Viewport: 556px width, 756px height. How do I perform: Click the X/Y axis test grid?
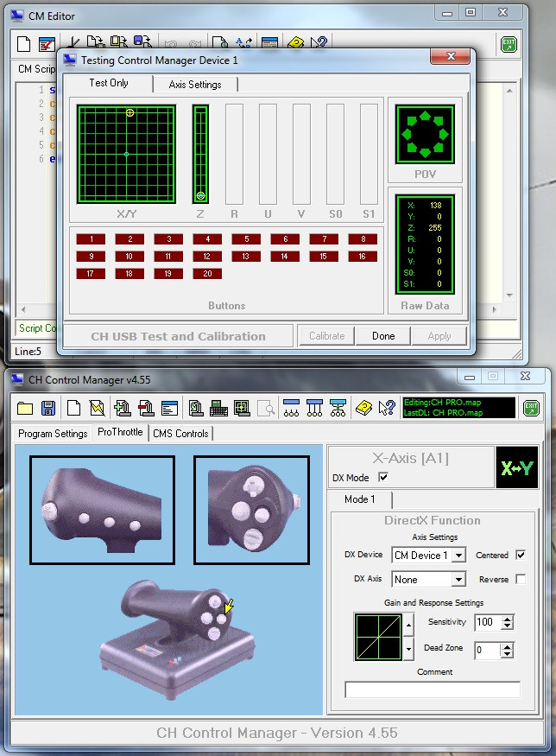[x=126, y=155]
